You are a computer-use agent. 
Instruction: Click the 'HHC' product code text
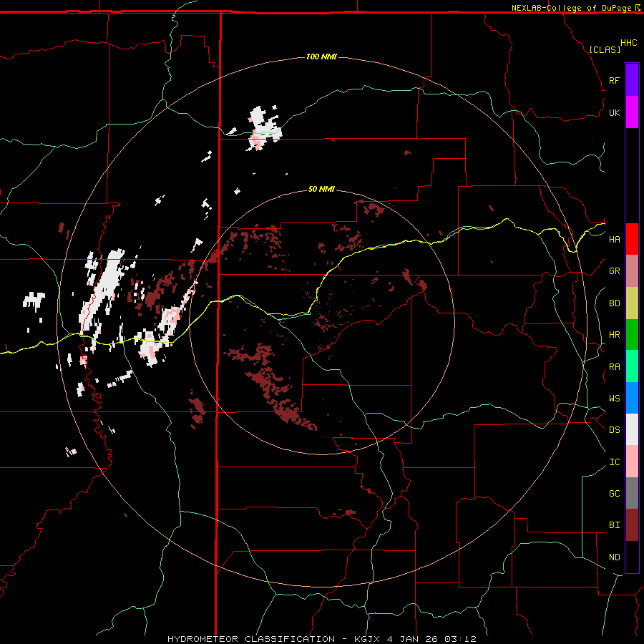click(x=628, y=43)
